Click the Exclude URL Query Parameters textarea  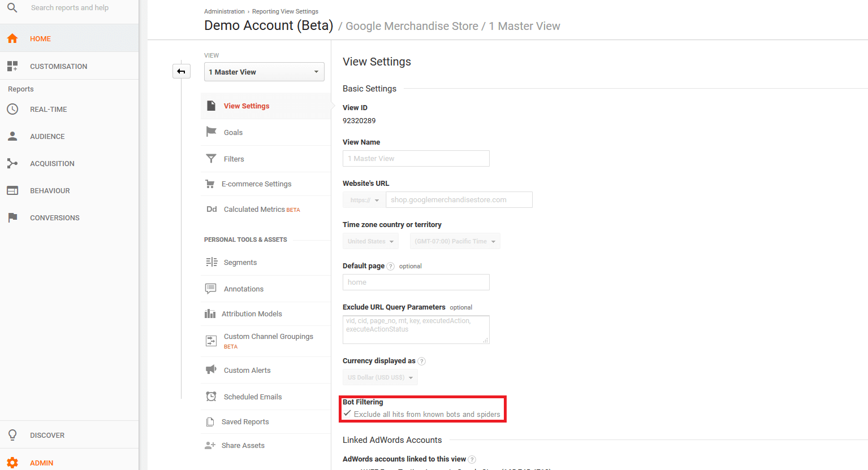(416, 329)
